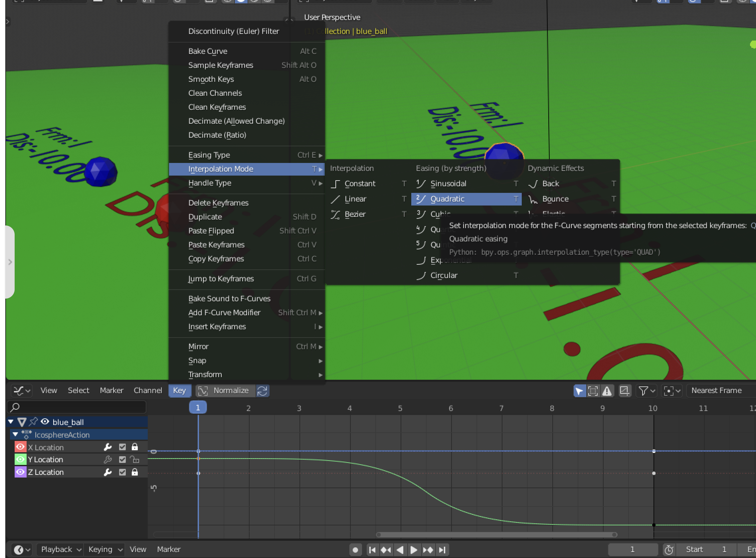
Task: Toggle X Location modifiers wrench icon
Action: (x=108, y=447)
